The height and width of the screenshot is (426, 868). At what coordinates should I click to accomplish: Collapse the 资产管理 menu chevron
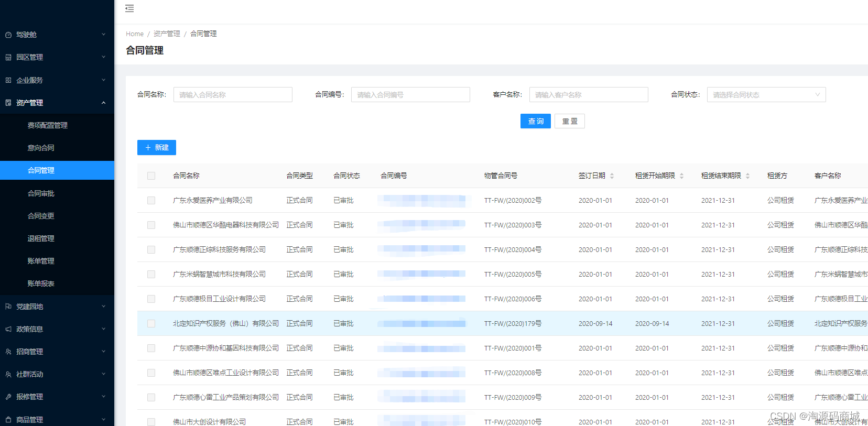[103, 103]
